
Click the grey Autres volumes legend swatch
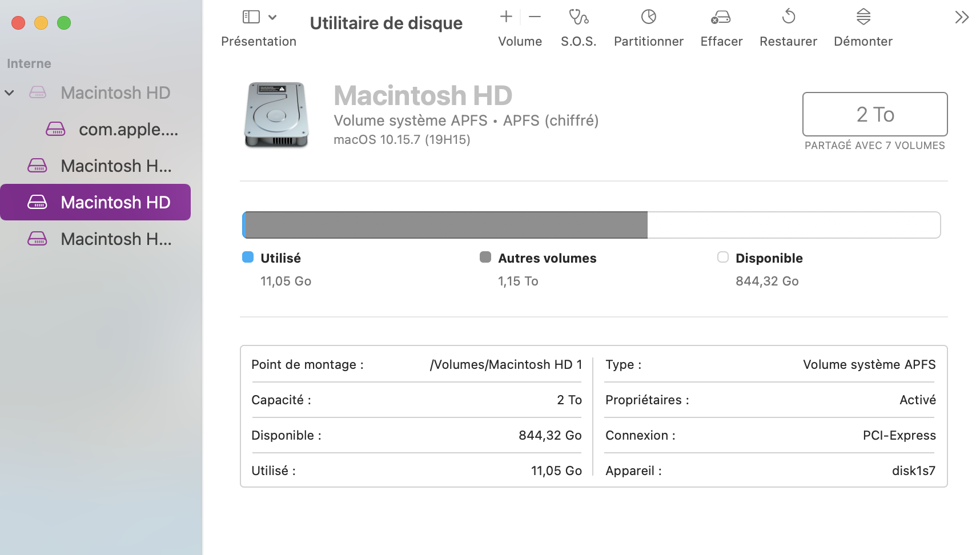(x=485, y=258)
